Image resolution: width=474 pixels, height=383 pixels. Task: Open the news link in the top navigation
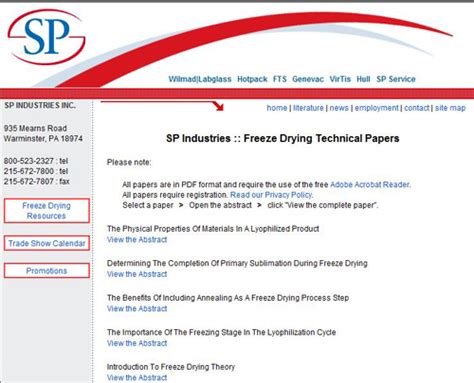339,108
